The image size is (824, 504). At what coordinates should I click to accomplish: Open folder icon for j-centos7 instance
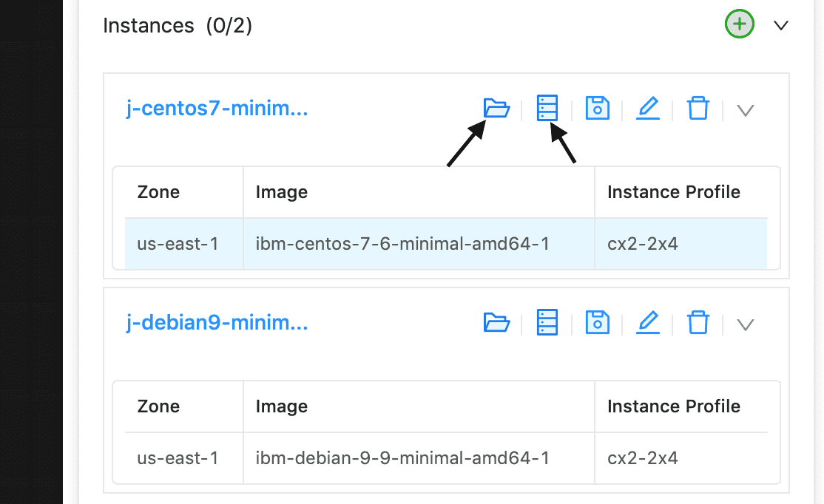coord(496,108)
